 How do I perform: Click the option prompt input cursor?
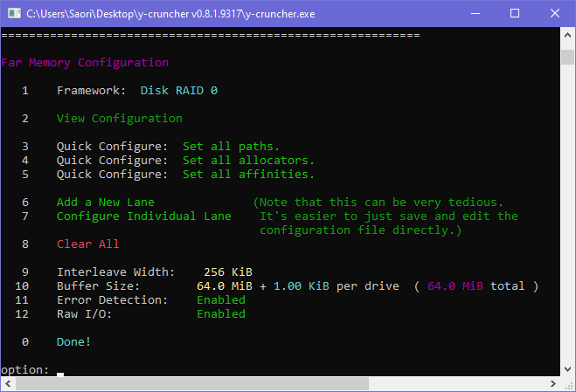click(60, 373)
